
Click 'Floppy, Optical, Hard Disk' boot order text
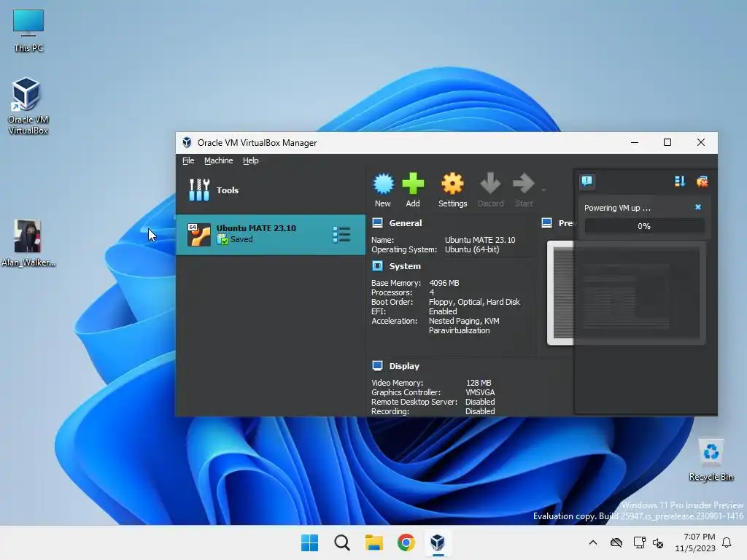(x=474, y=302)
